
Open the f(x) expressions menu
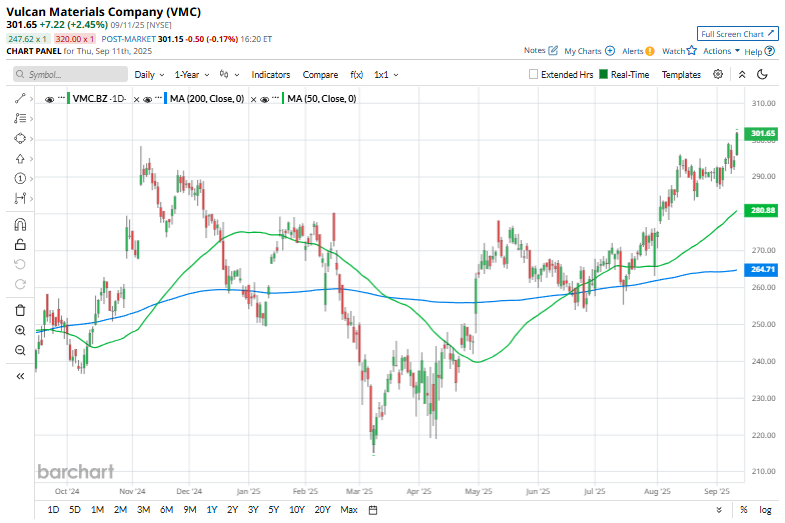pos(356,75)
